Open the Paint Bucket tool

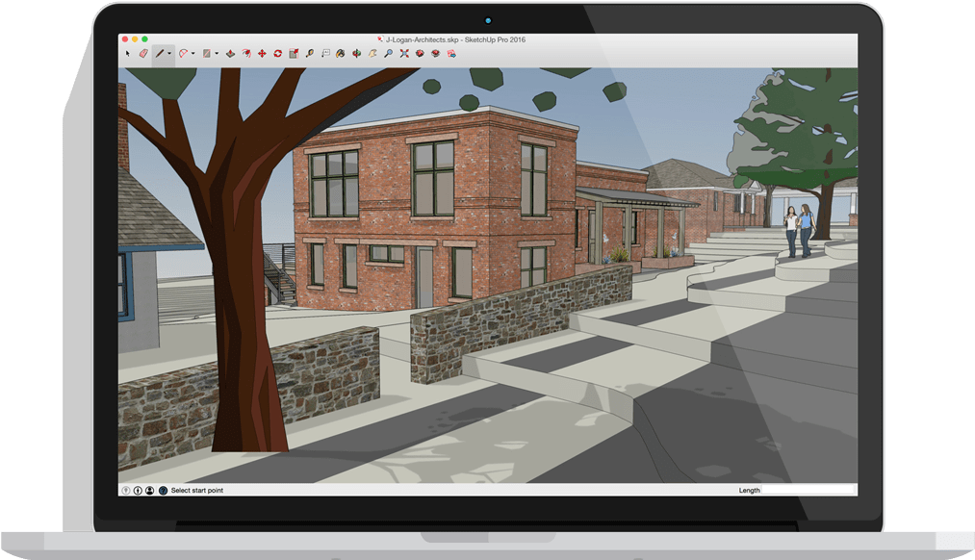[340, 55]
